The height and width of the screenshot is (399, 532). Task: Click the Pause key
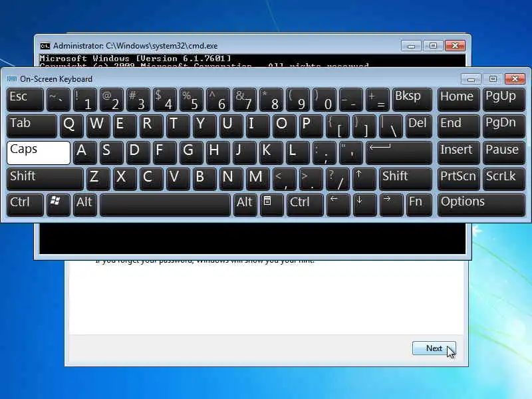(504, 153)
